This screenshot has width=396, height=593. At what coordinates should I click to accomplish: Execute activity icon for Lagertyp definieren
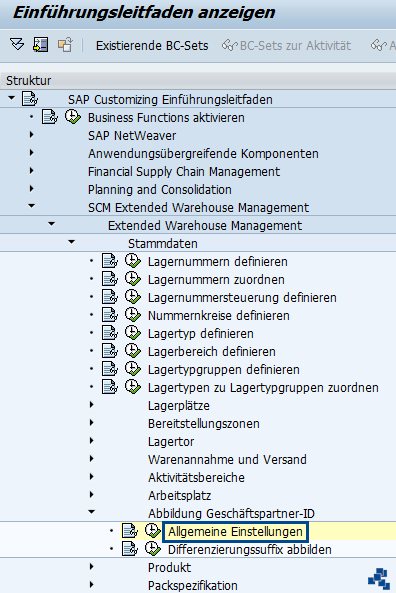tap(133, 333)
